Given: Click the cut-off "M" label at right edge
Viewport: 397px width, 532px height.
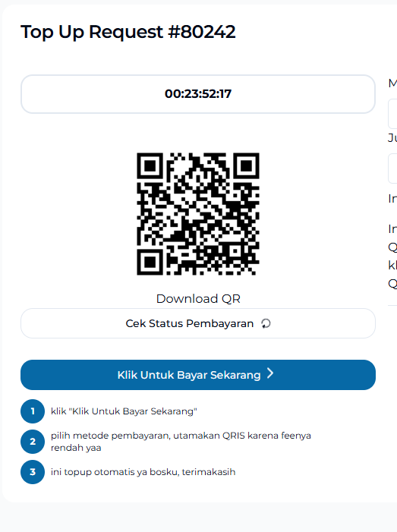Looking at the screenshot, I should (392, 83).
